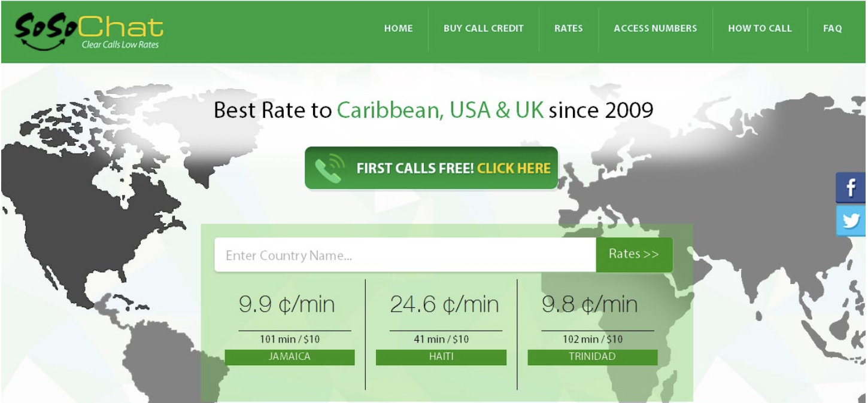Click the 102 min / $10 text
The image size is (868, 403).
point(593,340)
